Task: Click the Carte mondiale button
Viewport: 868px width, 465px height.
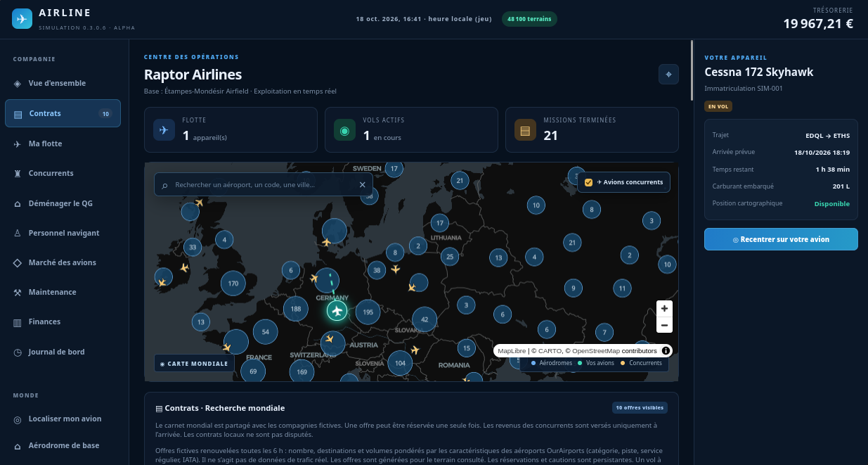Action: (x=194, y=364)
